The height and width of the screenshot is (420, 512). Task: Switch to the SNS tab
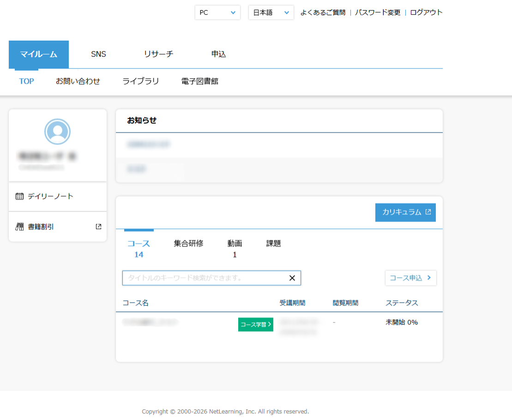pyautogui.click(x=98, y=54)
